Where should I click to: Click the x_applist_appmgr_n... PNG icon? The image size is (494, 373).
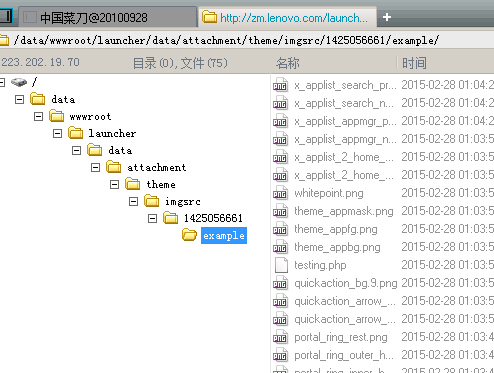tap(280, 139)
